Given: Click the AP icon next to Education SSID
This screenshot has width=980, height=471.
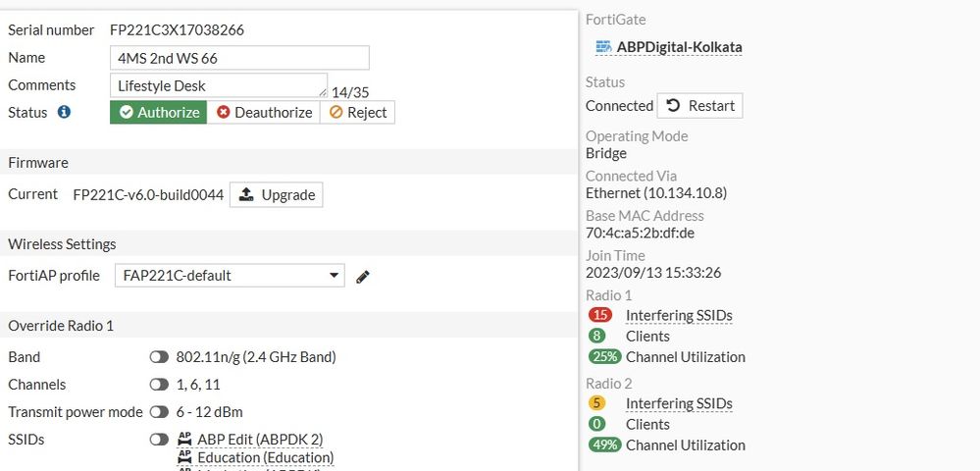Looking at the screenshot, I should [184, 457].
